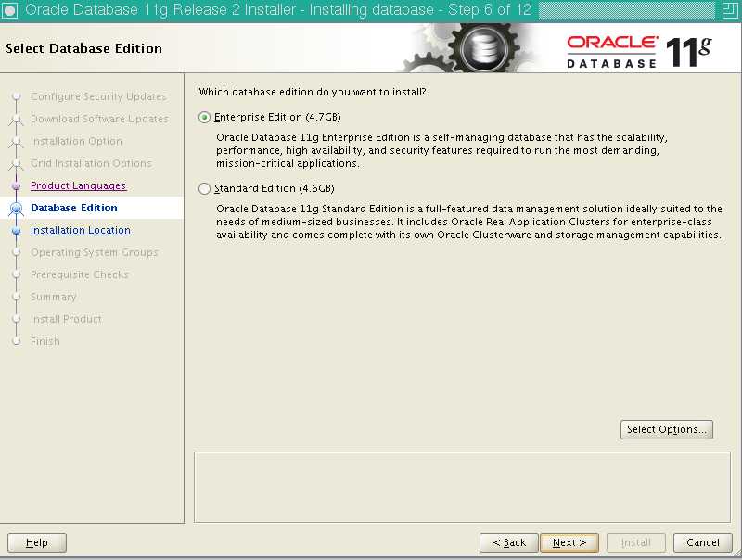This screenshot has width=742, height=560.
Task: Click Summary step label
Action: (54, 297)
